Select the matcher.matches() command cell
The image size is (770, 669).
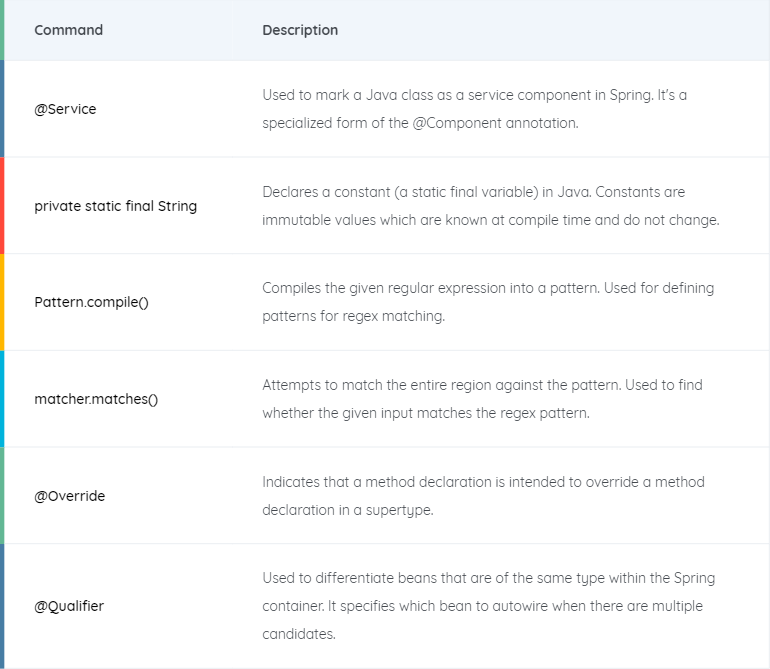[96, 399]
